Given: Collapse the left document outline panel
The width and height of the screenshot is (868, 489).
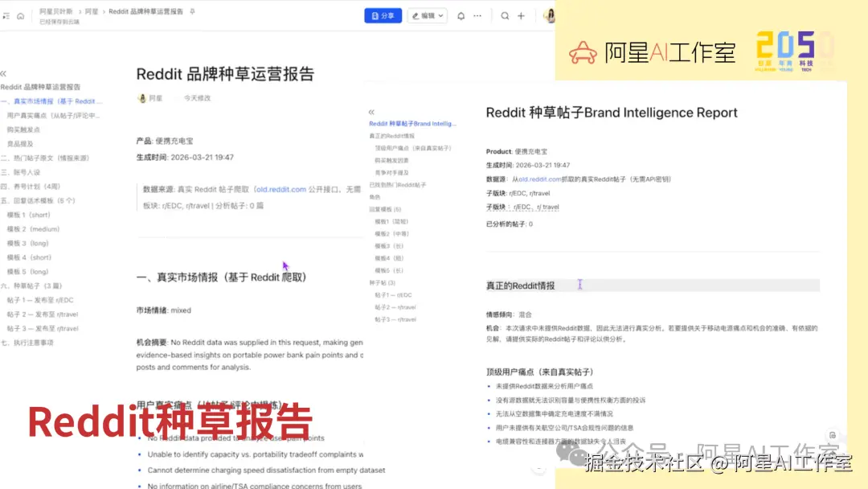Looking at the screenshot, I should pos(3,74).
